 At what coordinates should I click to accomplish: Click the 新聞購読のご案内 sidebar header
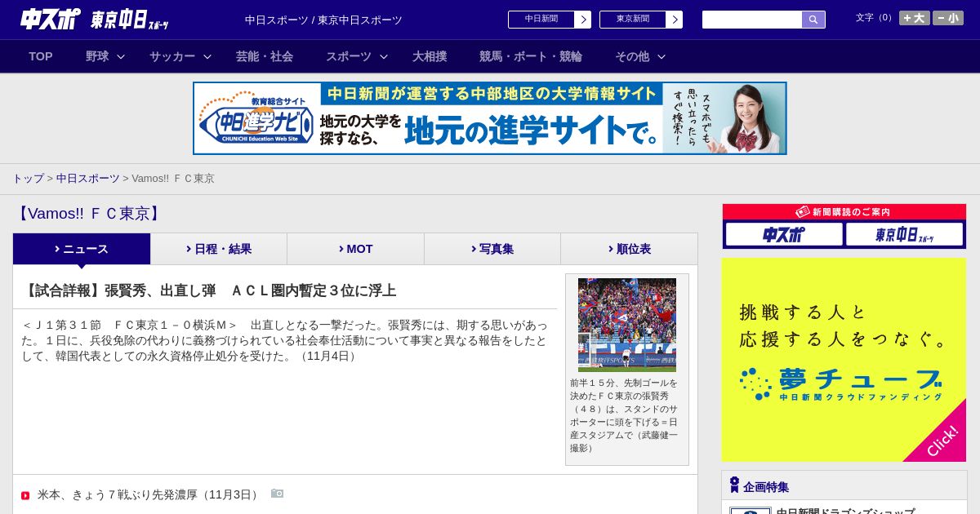click(x=844, y=211)
